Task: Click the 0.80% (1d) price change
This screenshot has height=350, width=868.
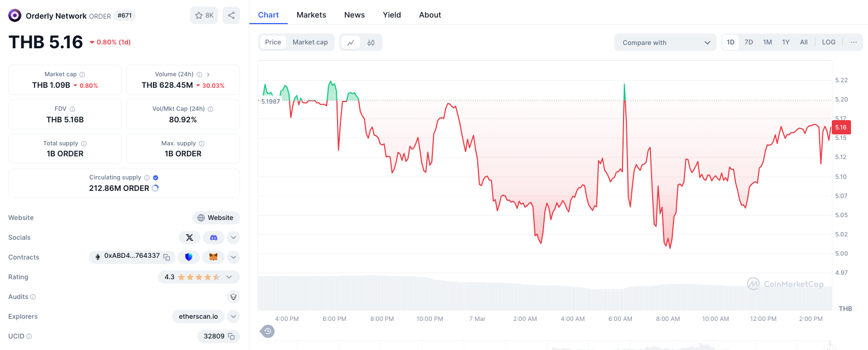Action: 110,42
